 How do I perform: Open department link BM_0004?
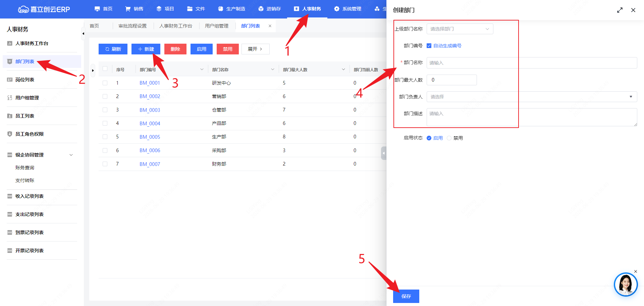tap(150, 123)
